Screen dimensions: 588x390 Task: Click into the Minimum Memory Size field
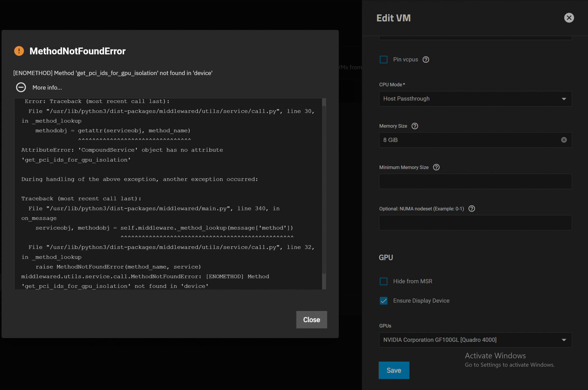coord(475,181)
